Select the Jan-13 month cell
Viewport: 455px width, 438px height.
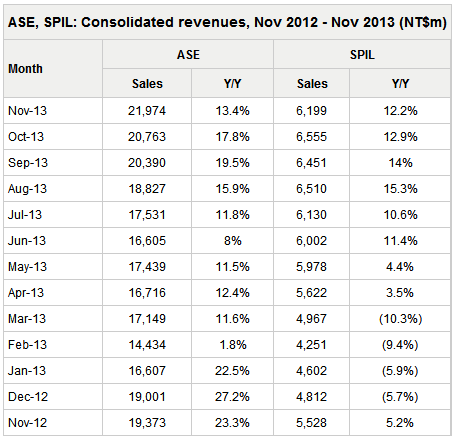pyautogui.click(x=27, y=370)
